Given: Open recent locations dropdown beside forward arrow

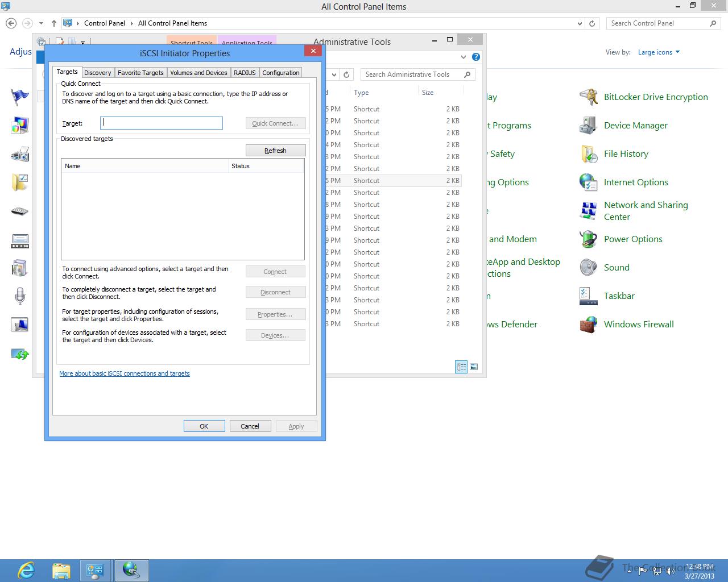Looking at the screenshot, I should (x=41, y=23).
